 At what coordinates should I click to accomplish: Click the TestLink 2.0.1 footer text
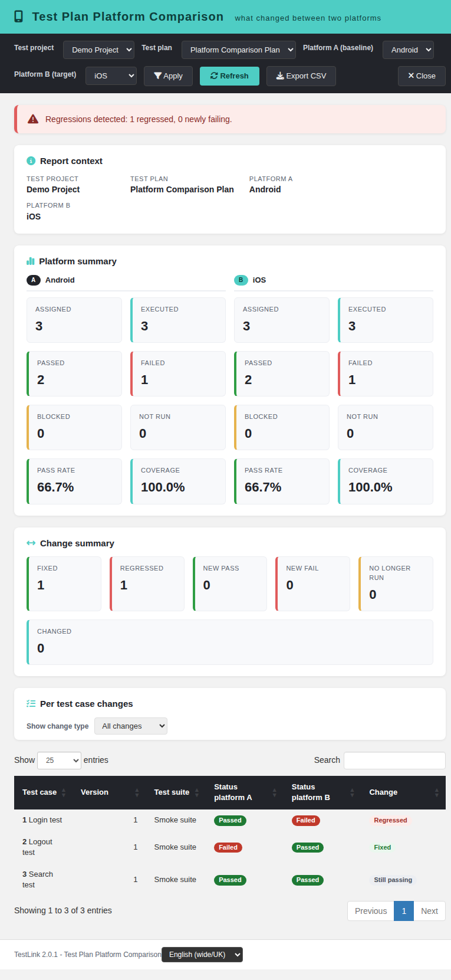pyautogui.click(x=88, y=955)
